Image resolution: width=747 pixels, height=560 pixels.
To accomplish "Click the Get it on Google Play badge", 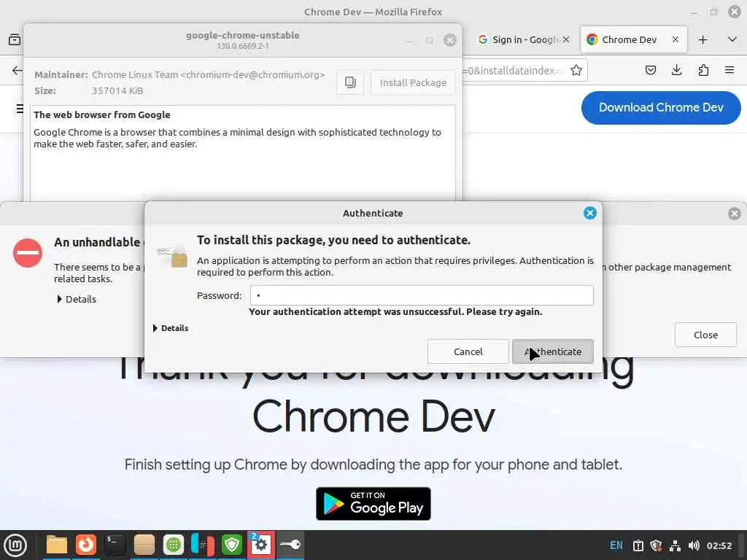I will point(373,503).
